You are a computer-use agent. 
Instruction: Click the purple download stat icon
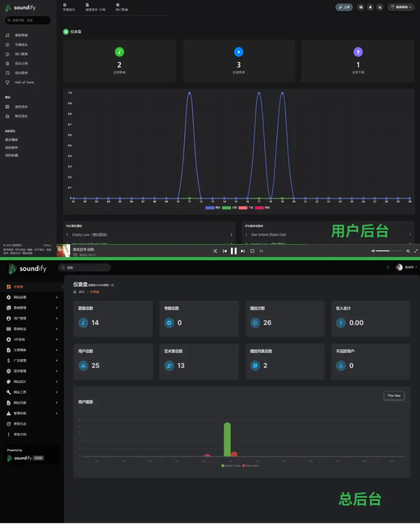click(x=358, y=52)
